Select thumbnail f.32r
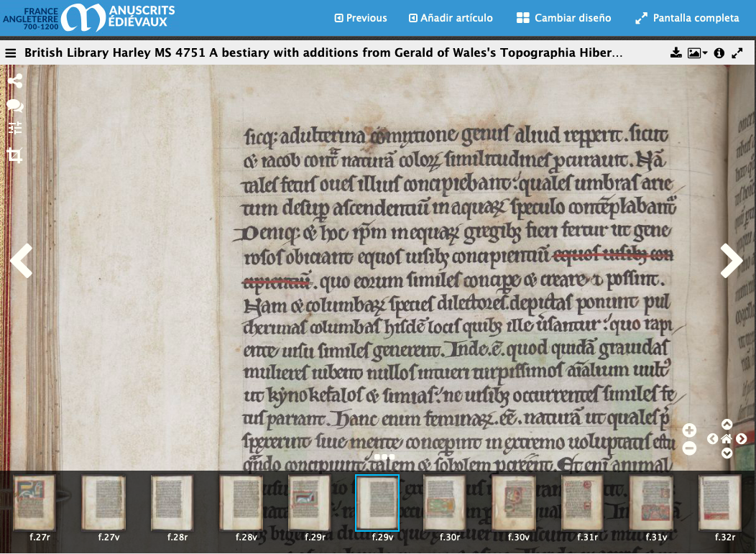This screenshot has height=554, width=756. click(x=720, y=502)
